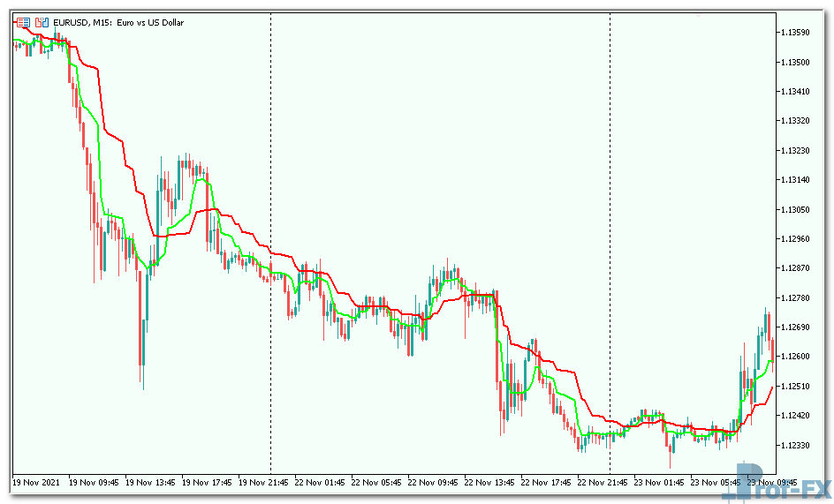Click the Depth of Market icon
The width and height of the screenshot is (834, 504).
point(41,22)
